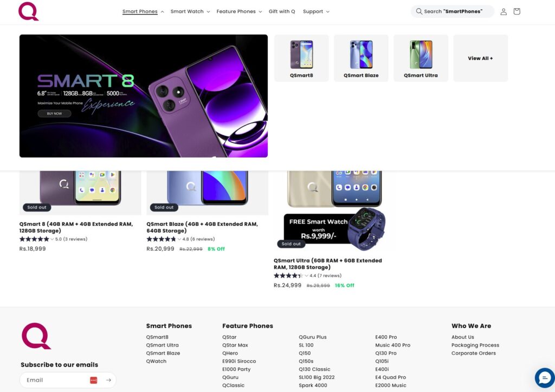Click the Q logo in header
The height and width of the screenshot is (392, 555).
point(28,11)
